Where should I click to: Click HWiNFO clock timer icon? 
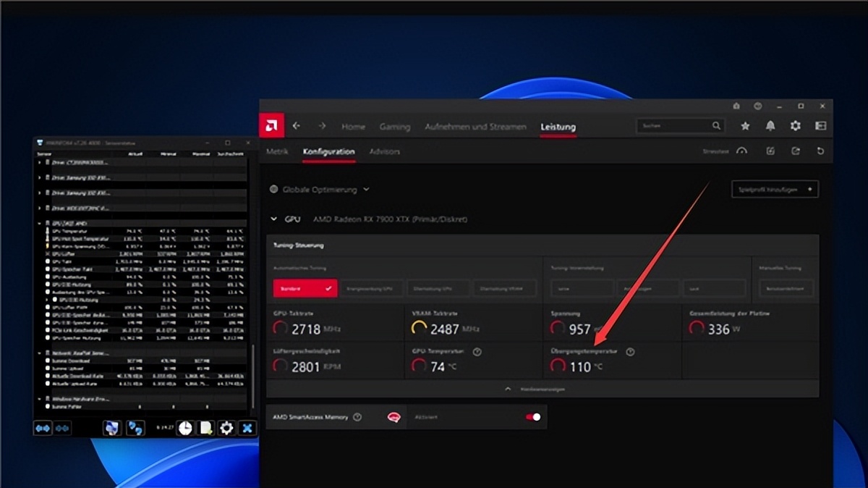click(x=186, y=429)
